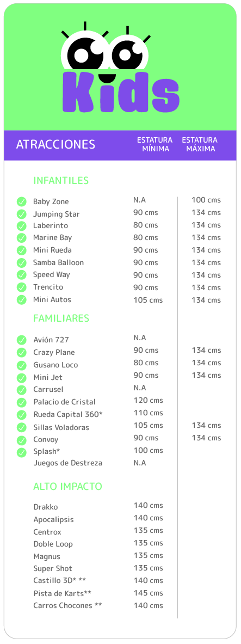The height and width of the screenshot is (644, 241).
Task: Click the Kids logo with googly eyes
Action: coord(120,68)
